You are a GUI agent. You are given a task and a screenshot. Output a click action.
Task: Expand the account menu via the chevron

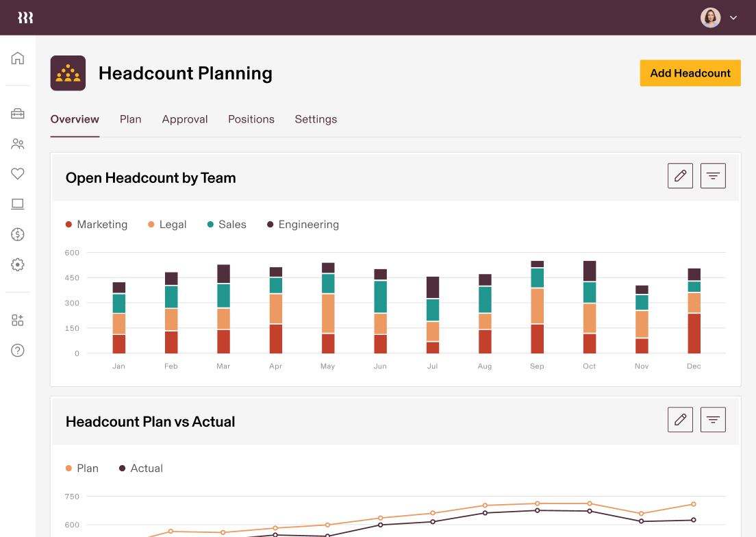[x=733, y=17]
